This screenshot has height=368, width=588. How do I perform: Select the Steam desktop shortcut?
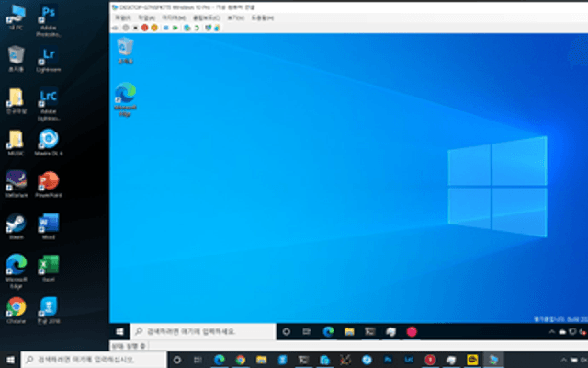pos(17,226)
